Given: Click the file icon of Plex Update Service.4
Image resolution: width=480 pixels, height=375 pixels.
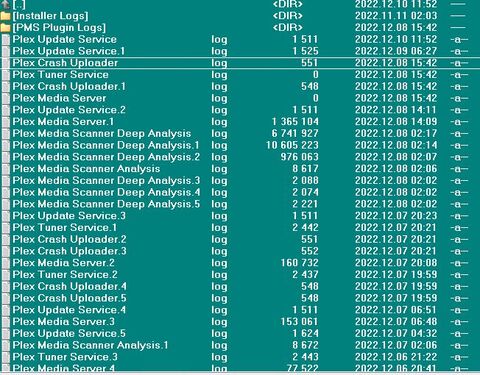Looking at the screenshot, I should click(6, 310).
